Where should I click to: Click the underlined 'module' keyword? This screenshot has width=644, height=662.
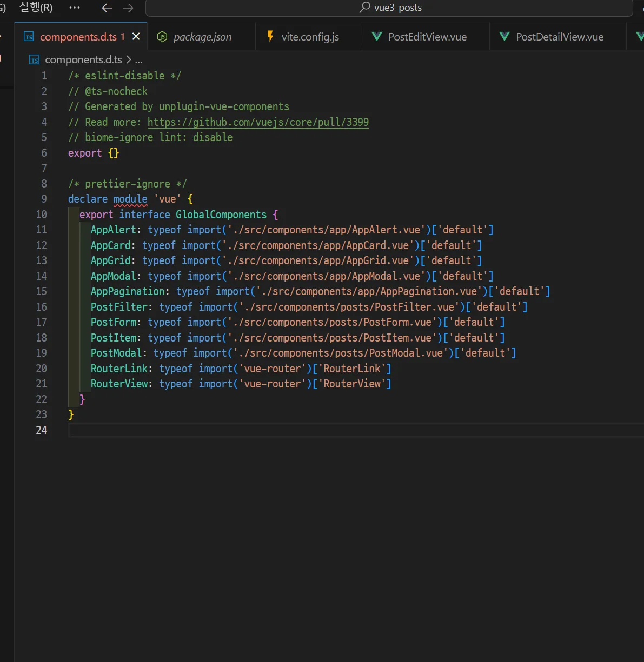[x=130, y=199]
